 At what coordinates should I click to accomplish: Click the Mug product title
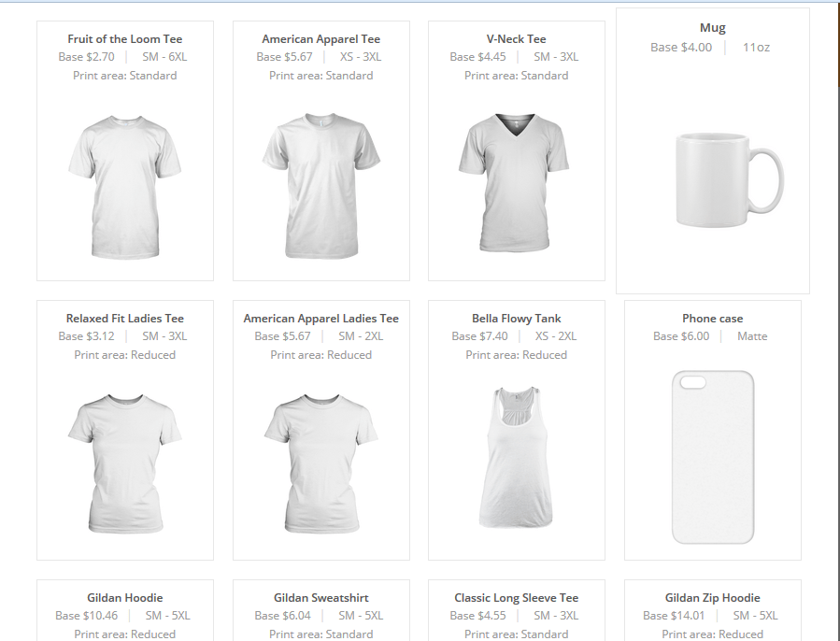click(713, 28)
